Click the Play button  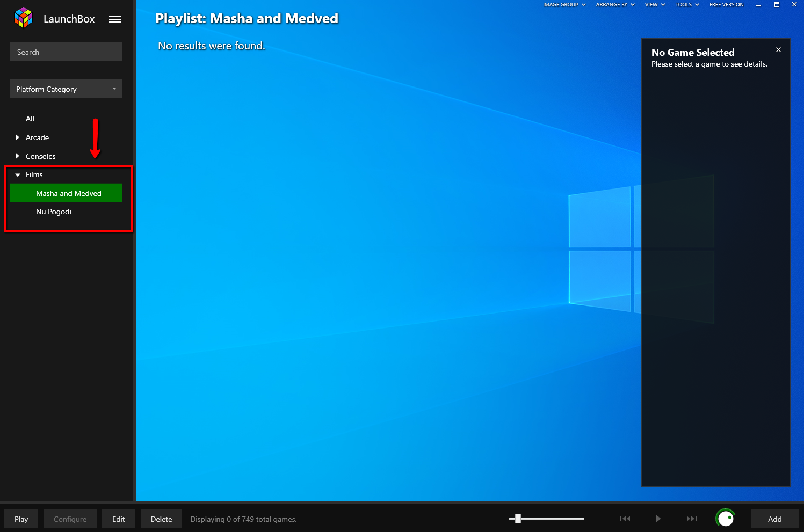21,519
